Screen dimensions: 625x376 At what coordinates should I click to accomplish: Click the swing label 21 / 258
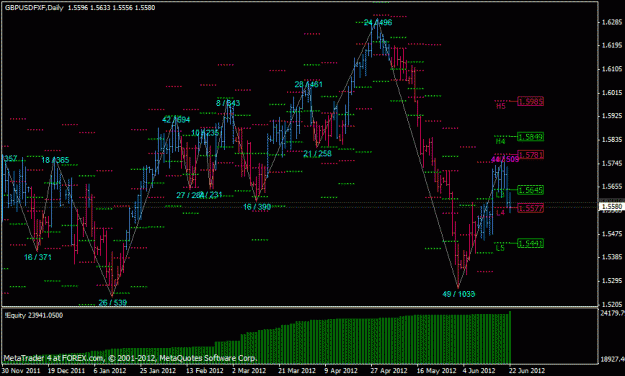[317, 154]
